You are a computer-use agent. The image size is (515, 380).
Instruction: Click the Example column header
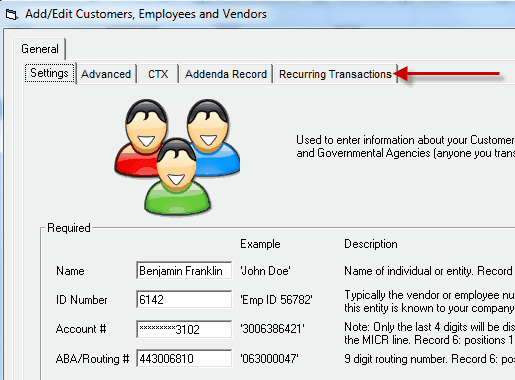pyautogui.click(x=260, y=244)
